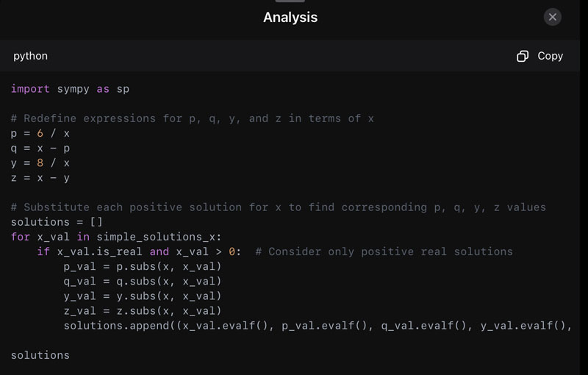The height and width of the screenshot is (375, 588).
Task: Click the solutions.append line
Action: pos(316,326)
